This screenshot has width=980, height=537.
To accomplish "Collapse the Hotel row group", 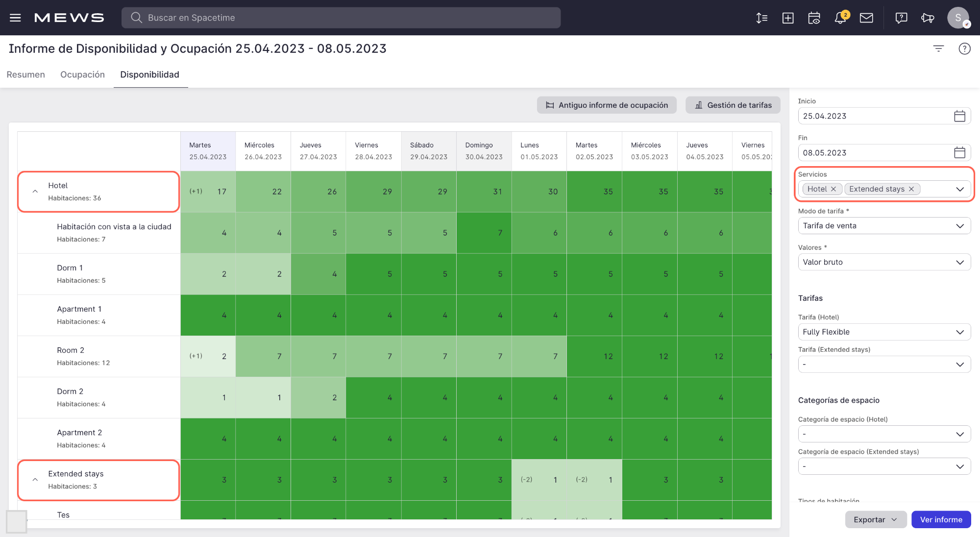I will pyautogui.click(x=35, y=192).
